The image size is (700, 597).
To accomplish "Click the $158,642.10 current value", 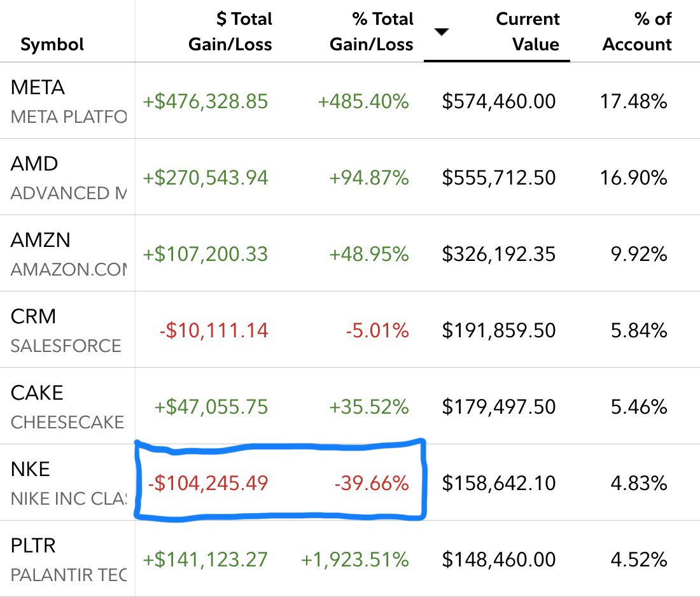I will pyautogui.click(x=499, y=483).
